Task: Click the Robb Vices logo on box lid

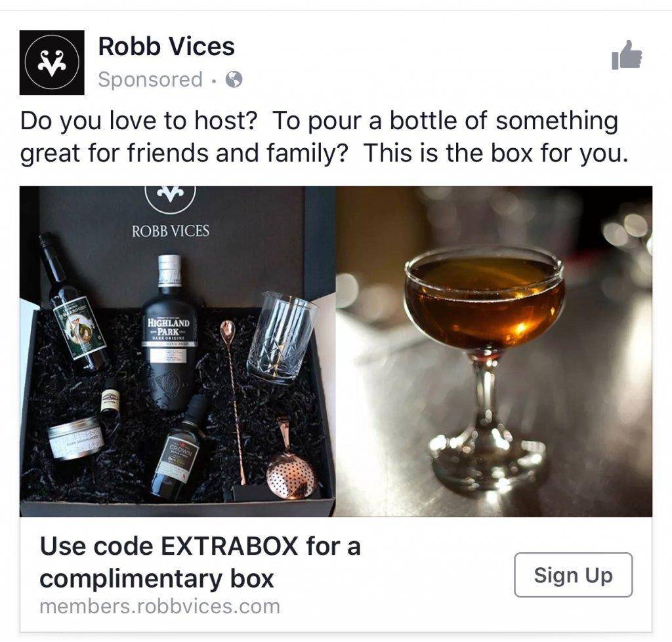Action: click(170, 197)
